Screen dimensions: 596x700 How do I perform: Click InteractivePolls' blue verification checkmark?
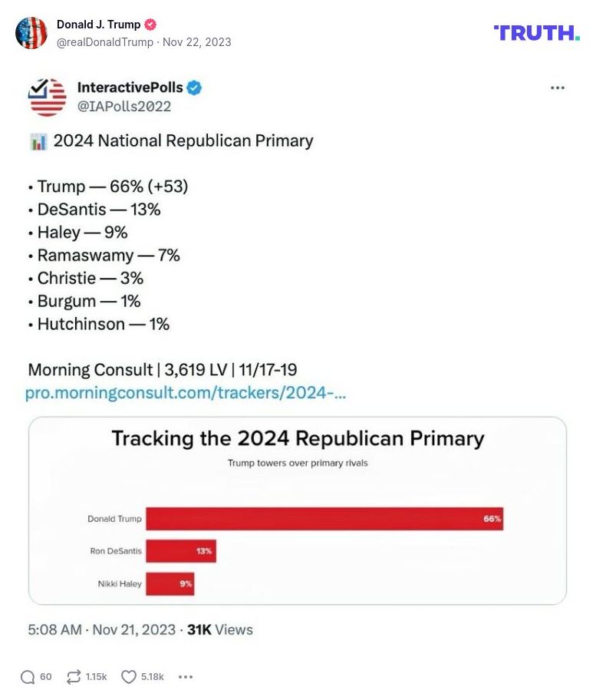193,87
